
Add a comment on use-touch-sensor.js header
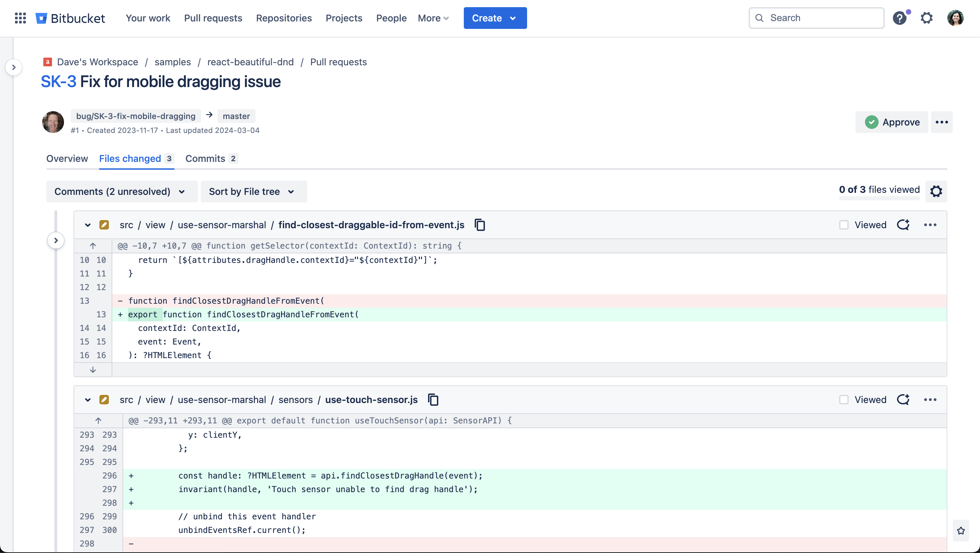point(903,400)
